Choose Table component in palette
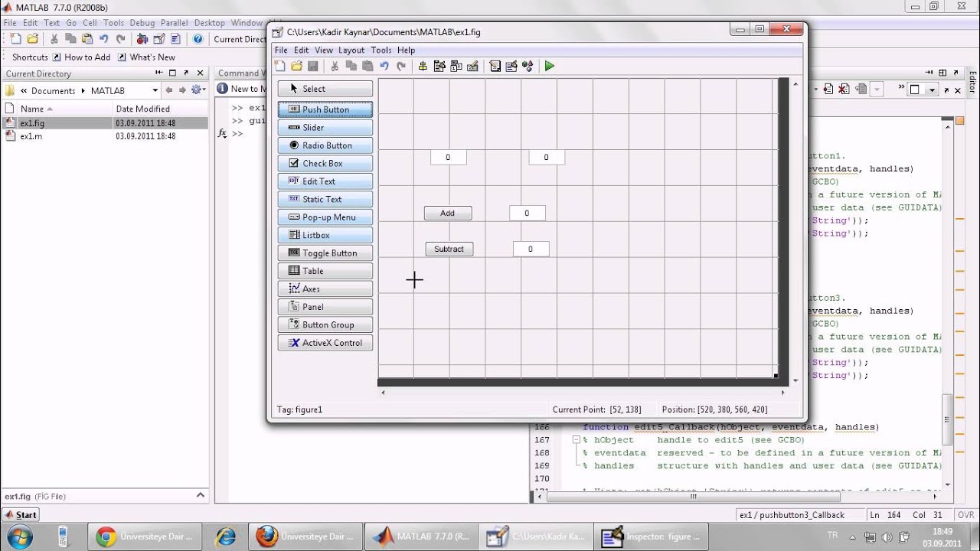 325,271
